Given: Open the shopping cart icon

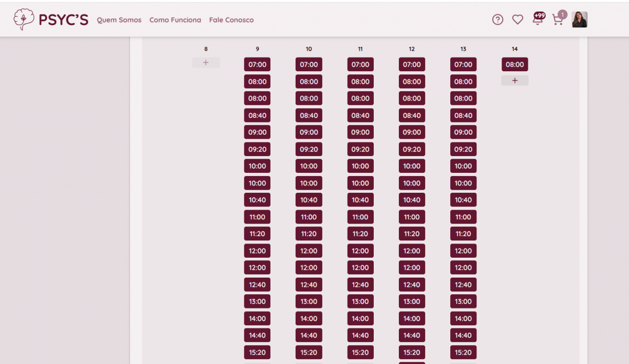Looking at the screenshot, I should pos(558,20).
